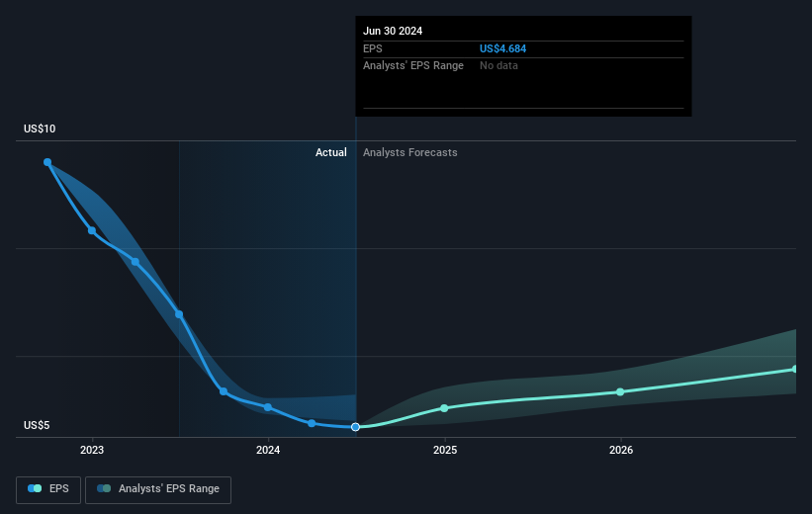Click the EPS data point above 2023 label
The width and height of the screenshot is (812, 514).
coord(92,230)
